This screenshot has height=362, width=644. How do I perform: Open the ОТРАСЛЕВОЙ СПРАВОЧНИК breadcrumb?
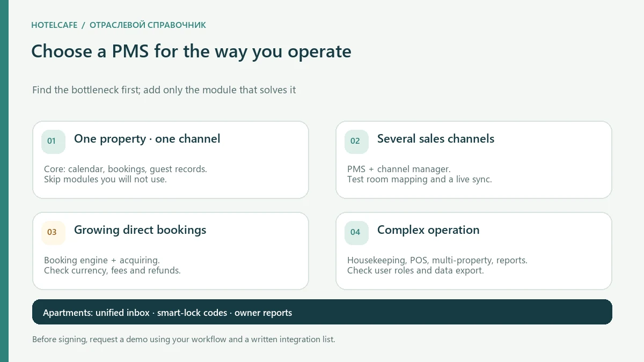pos(148,25)
